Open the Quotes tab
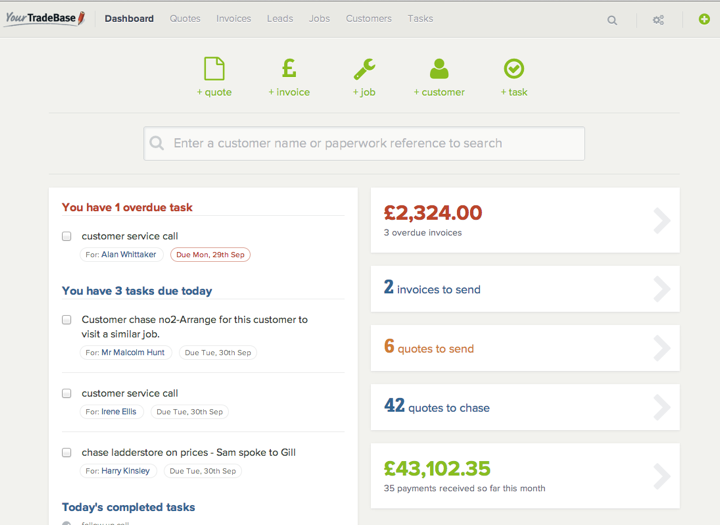 [x=185, y=19]
